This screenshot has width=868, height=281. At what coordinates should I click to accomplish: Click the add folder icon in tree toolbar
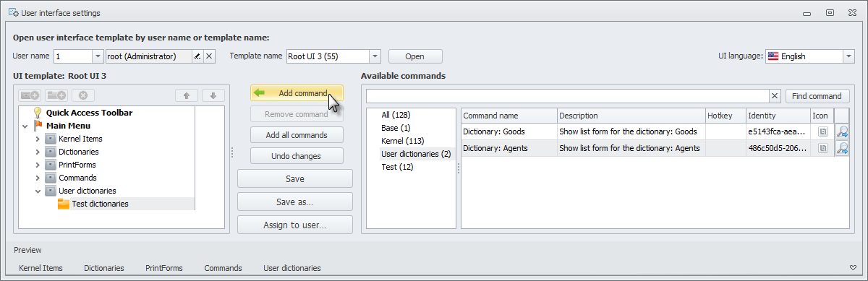[x=56, y=95]
